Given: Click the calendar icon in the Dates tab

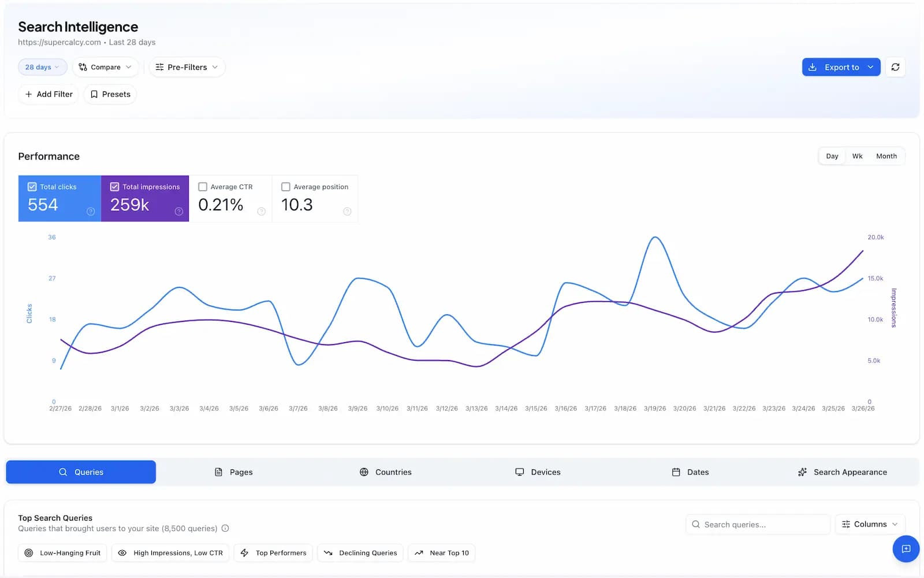Looking at the screenshot, I should [676, 472].
